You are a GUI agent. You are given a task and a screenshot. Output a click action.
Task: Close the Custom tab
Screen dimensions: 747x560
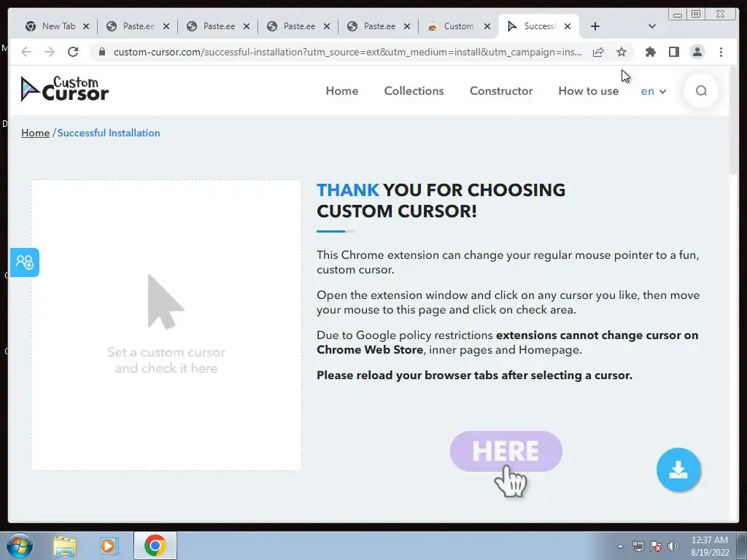point(487,27)
